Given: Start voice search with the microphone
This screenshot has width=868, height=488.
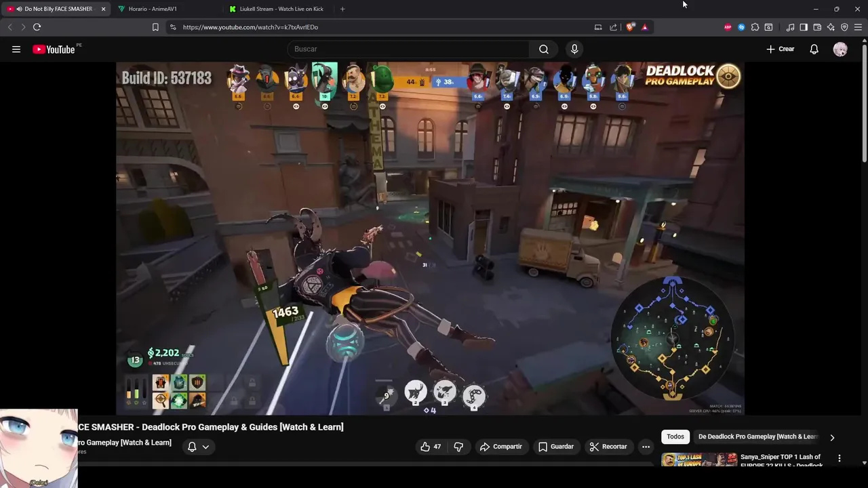Looking at the screenshot, I should pyautogui.click(x=574, y=49).
